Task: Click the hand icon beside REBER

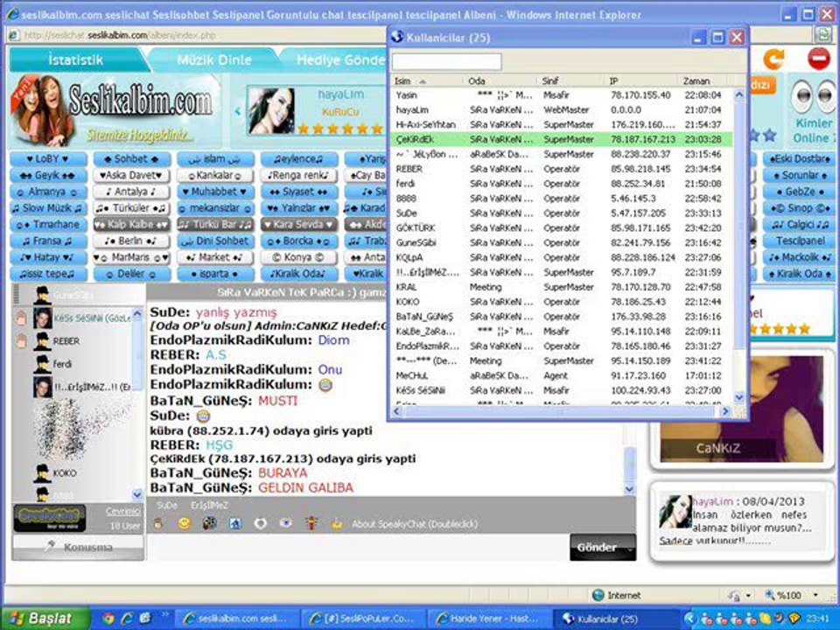Action: (x=21, y=341)
